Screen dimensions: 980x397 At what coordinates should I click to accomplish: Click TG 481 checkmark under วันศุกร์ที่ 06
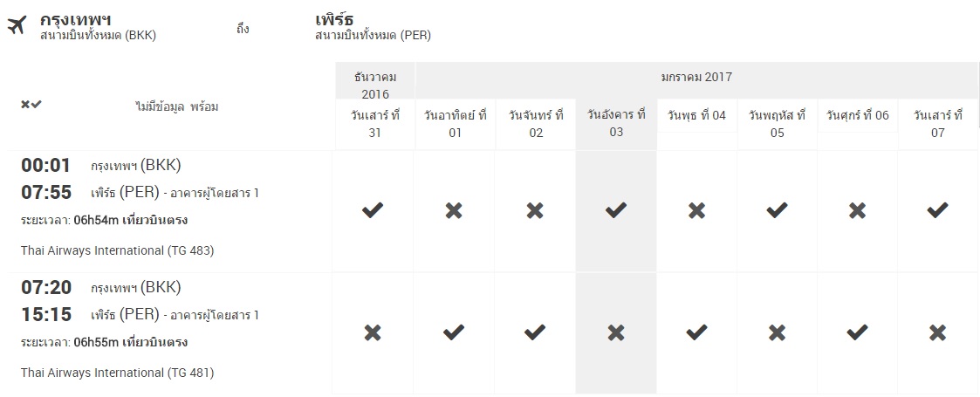click(x=857, y=332)
